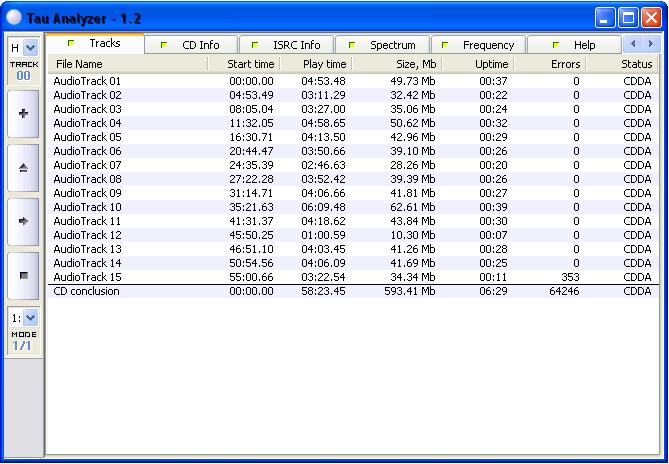Open the ISRC Info tab
Screen dimensions: 669x464
pyautogui.click(x=287, y=45)
